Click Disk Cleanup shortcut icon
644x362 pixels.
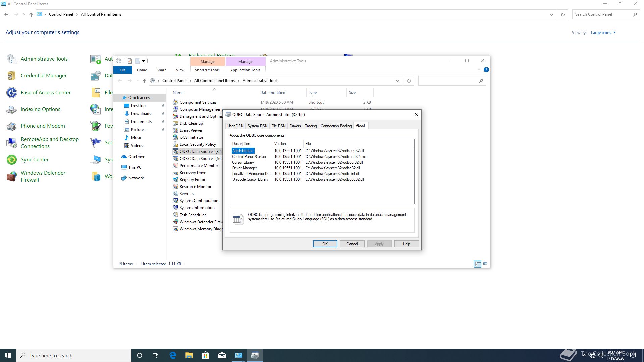tap(175, 123)
